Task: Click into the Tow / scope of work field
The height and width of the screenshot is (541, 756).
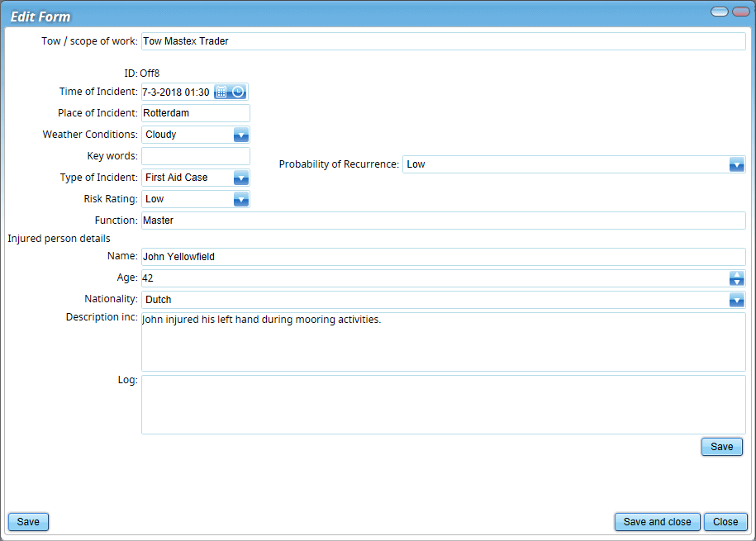Action: (x=443, y=41)
